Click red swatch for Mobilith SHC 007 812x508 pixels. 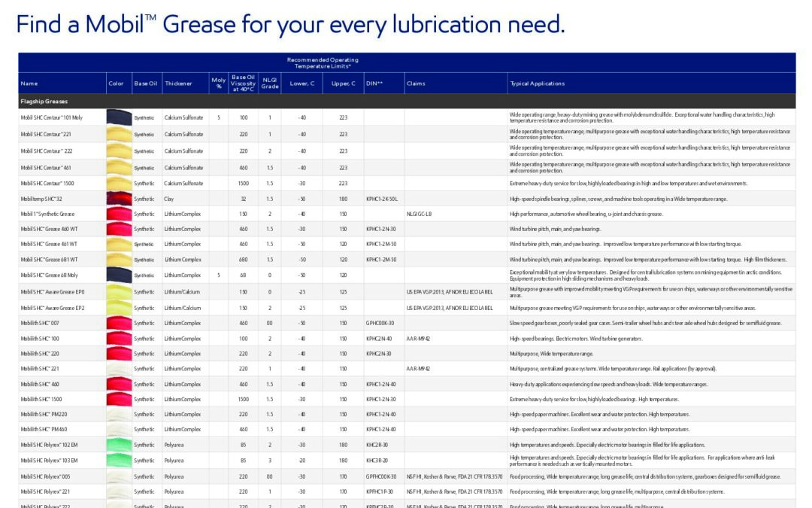click(119, 323)
